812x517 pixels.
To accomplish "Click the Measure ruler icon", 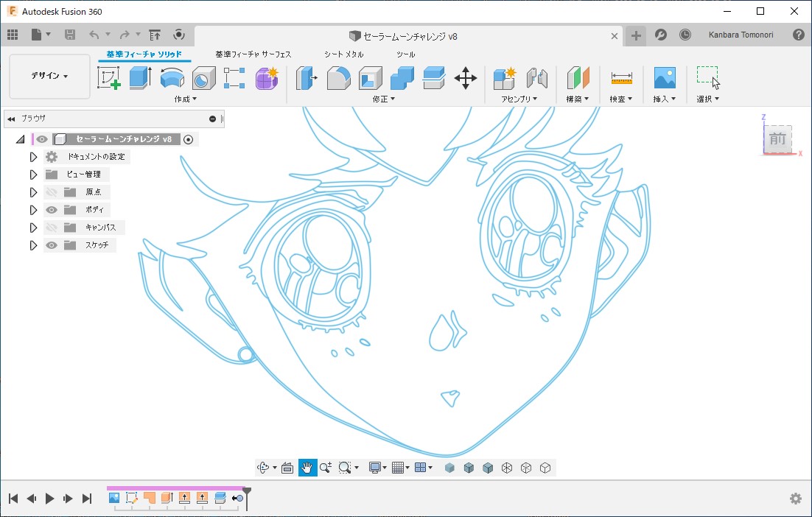I will coord(621,78).
